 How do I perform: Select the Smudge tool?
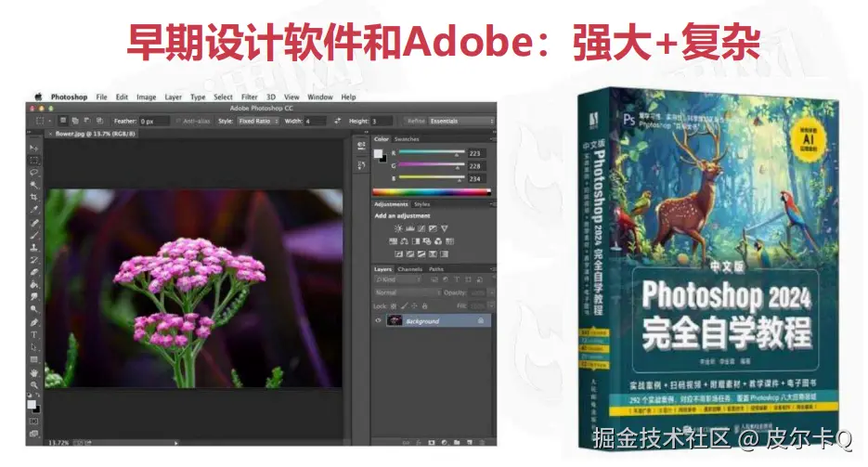[33, 297]
